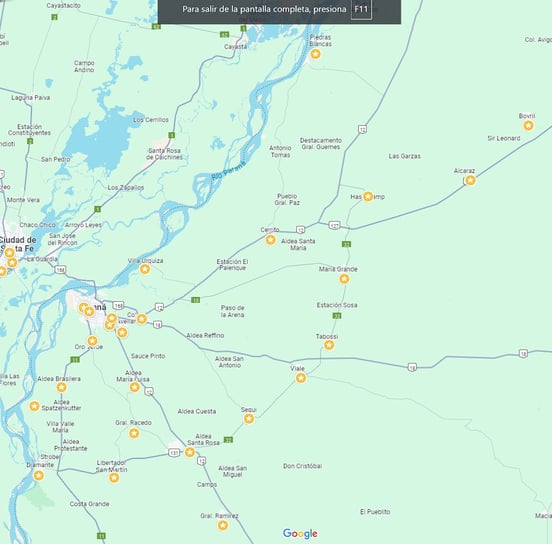
Task: Select the Cayastacito label
Action: [63, 6]
